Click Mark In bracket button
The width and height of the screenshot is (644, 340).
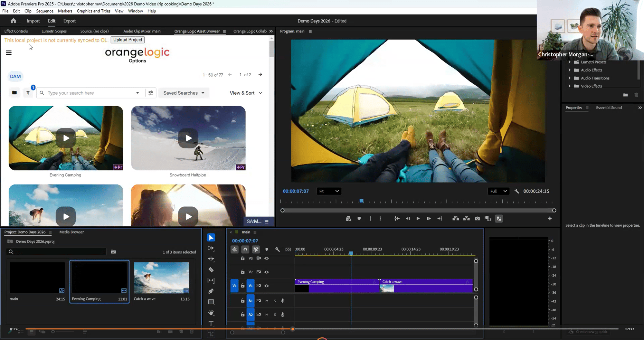coord(371,219)
